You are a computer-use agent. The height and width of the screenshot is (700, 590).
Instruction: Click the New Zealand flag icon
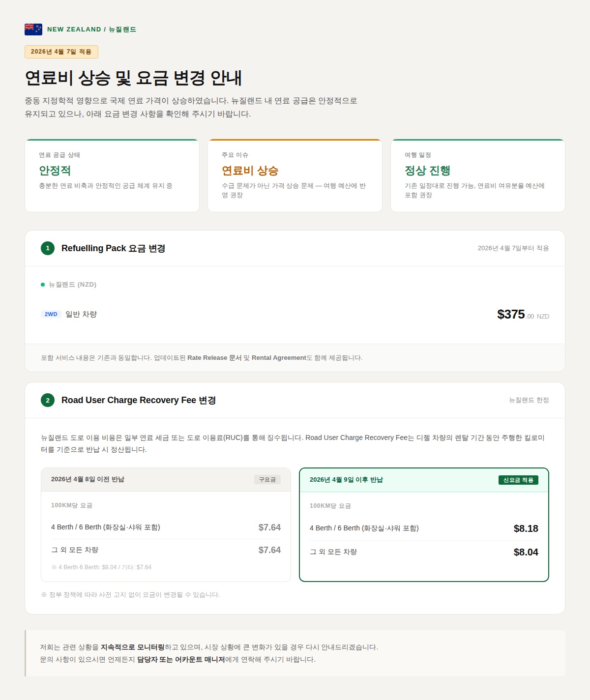(x=33, y=29)
